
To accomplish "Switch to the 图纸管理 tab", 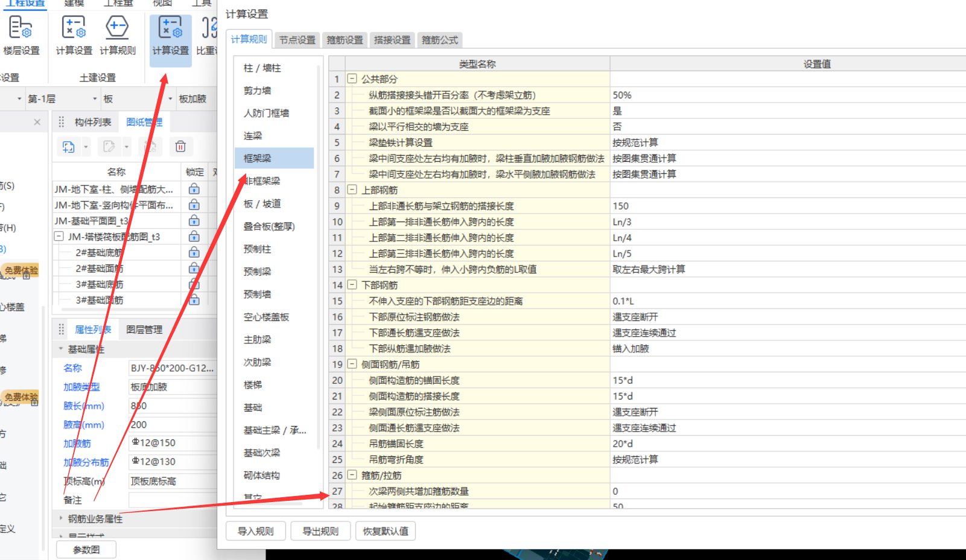I will (x=144, y=122).
